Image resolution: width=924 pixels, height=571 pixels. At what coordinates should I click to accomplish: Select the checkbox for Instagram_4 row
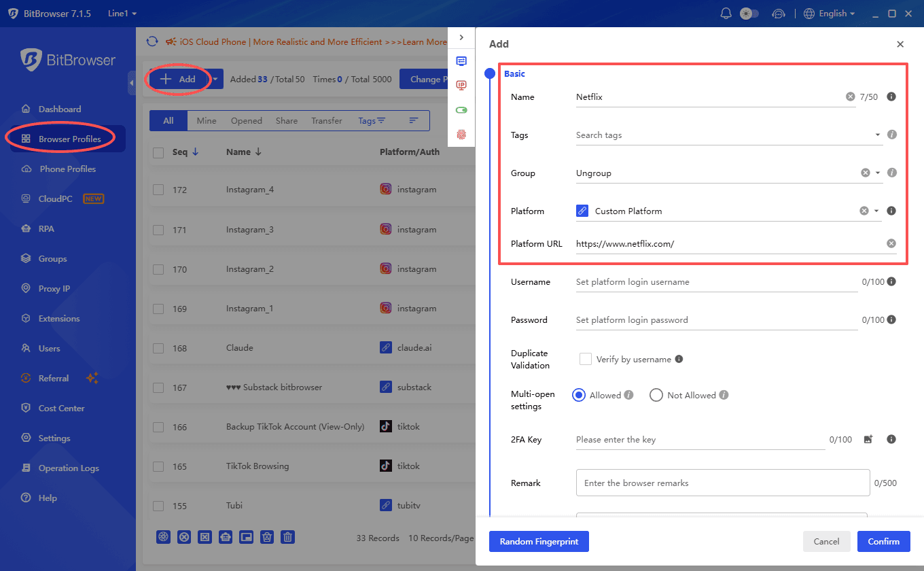(158, 190)
